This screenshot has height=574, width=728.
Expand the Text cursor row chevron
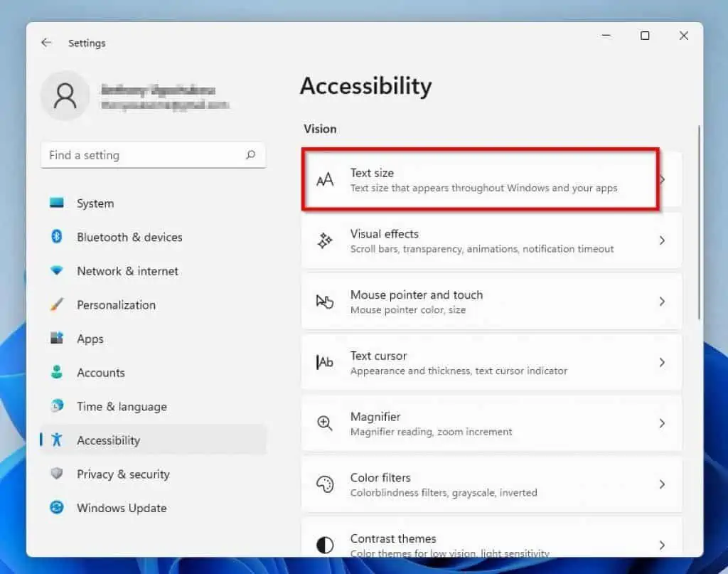point(662,362)
